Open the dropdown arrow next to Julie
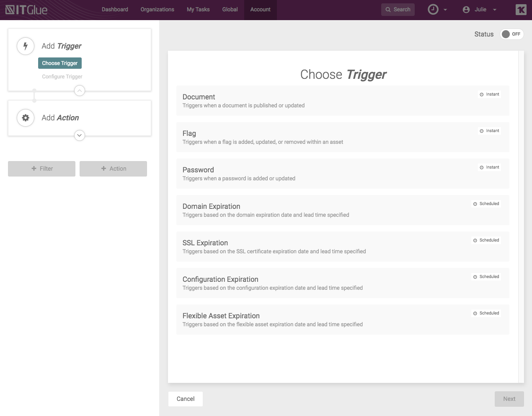532x416 pixels. [x=495, y=10]
